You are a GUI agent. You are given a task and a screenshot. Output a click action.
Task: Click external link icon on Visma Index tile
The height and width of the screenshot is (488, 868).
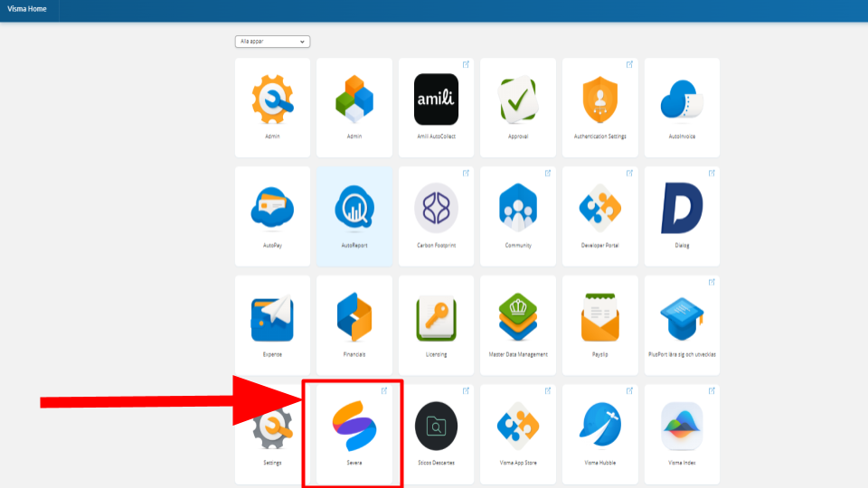pyautogui.click(x=712, y=391)
